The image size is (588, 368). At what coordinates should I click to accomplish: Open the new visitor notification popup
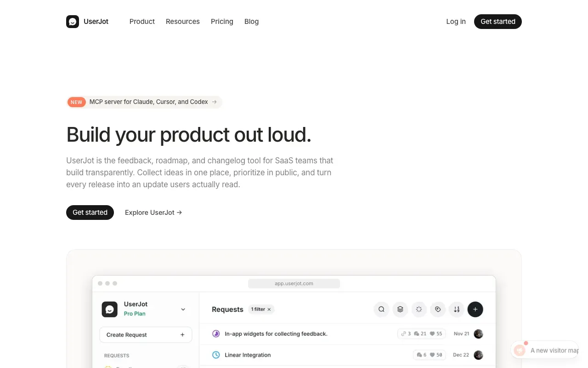[x=545, y=351]
